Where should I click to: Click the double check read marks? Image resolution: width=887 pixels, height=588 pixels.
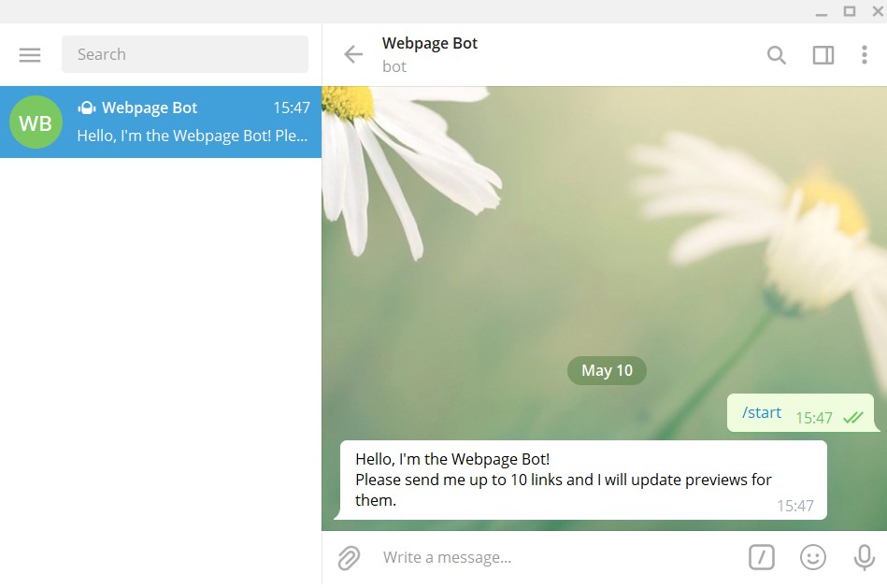tap(853, 418)
